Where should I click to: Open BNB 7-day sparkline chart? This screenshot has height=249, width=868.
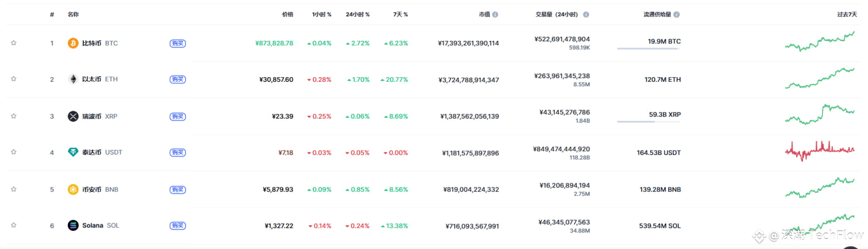(819, 187)
